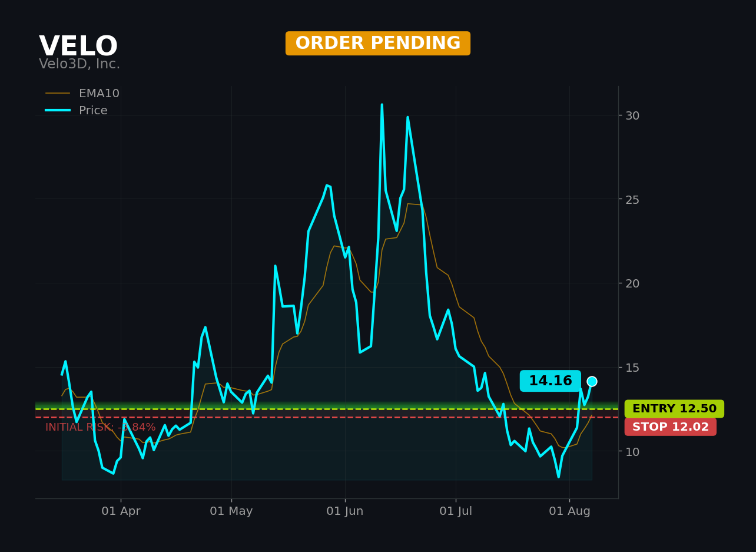Click the 01 Jun date label

(345, 511)
